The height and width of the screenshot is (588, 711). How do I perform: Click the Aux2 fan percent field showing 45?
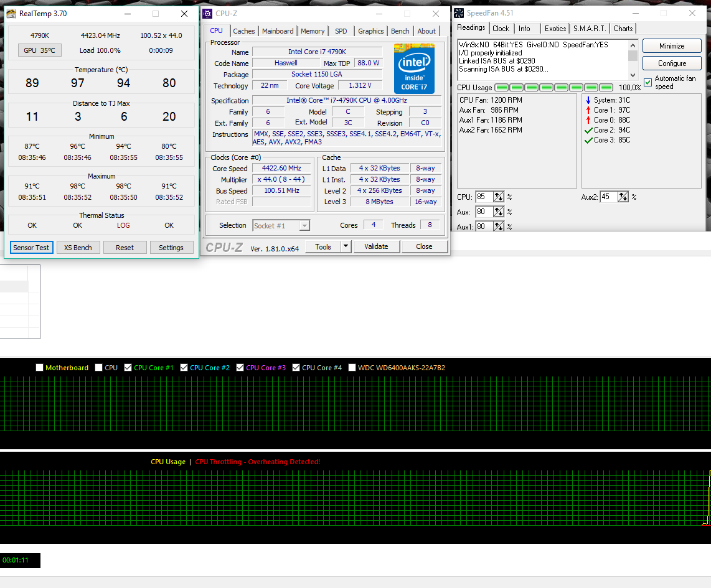(x=609, y=197)
